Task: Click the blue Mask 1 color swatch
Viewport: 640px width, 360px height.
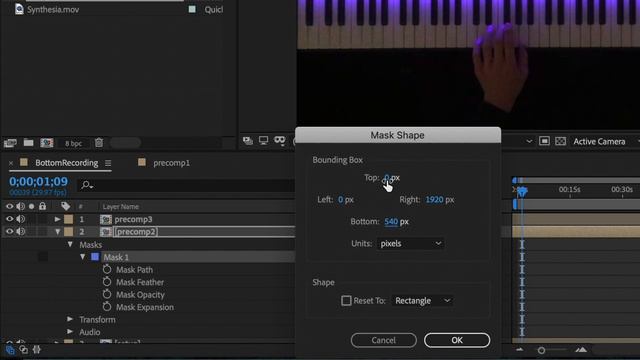Action: 95,257
